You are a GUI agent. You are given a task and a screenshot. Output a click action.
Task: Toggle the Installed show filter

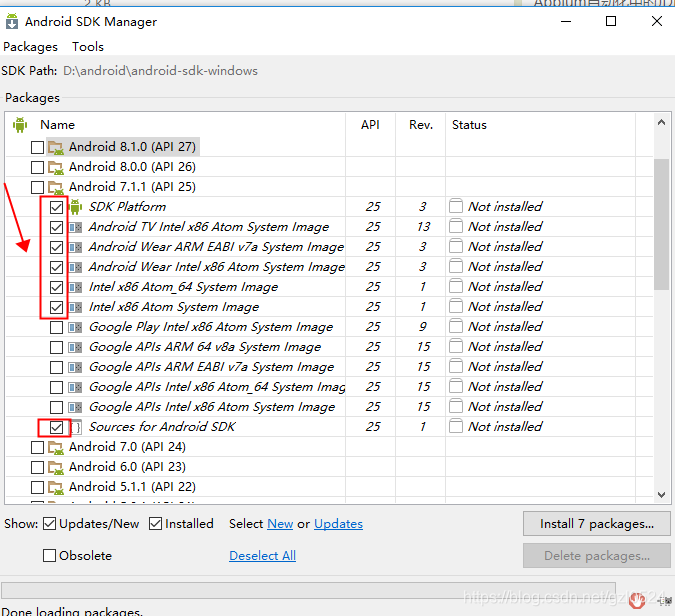(155, 524)
